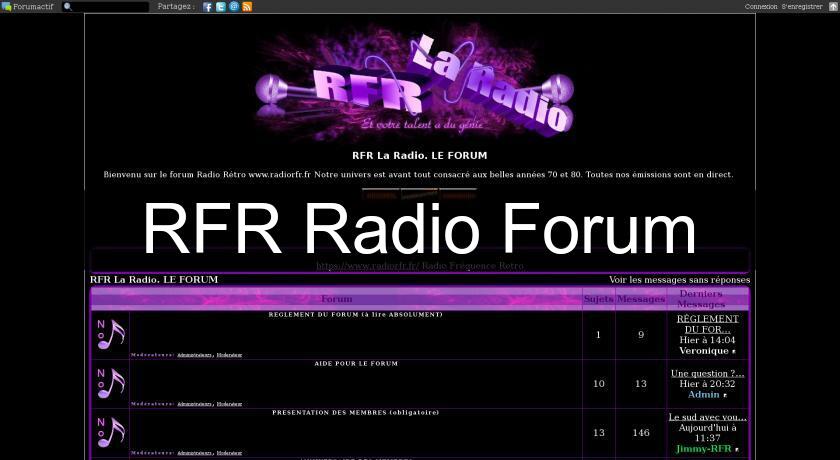Open Veronique's profile
The height and width of the screenshot is (460, 840).
pos(703,351)
